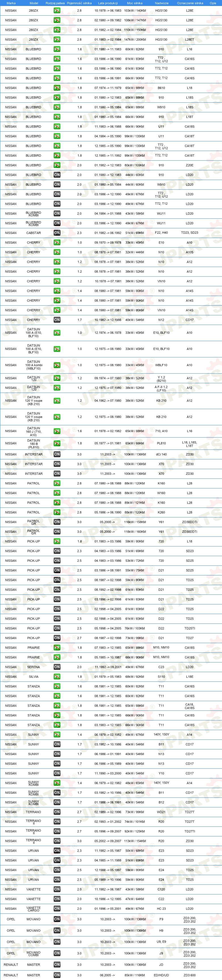The image size is (222, 980).
Task: Select the "ZD3 600" engine code cell
Action: click(189, 975)
